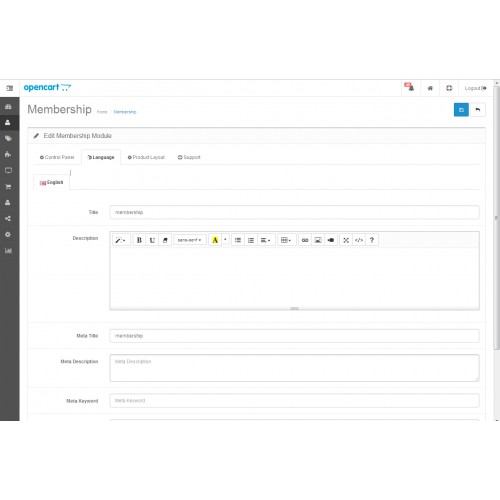The width and height of the screenshot is (500, 500).
Task: Expand the text color options arrow
Action: 225,240
